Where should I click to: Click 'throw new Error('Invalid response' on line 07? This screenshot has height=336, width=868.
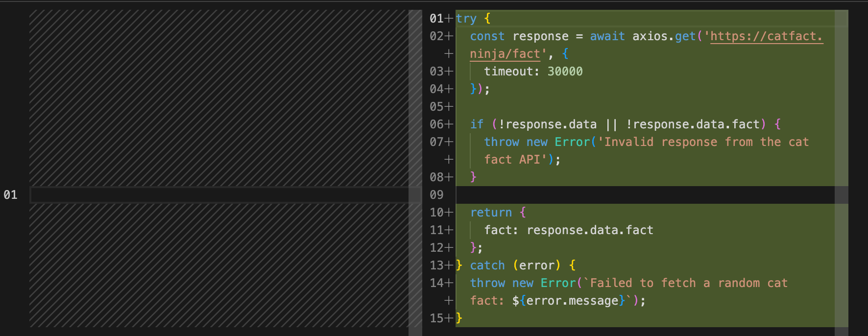601,142
